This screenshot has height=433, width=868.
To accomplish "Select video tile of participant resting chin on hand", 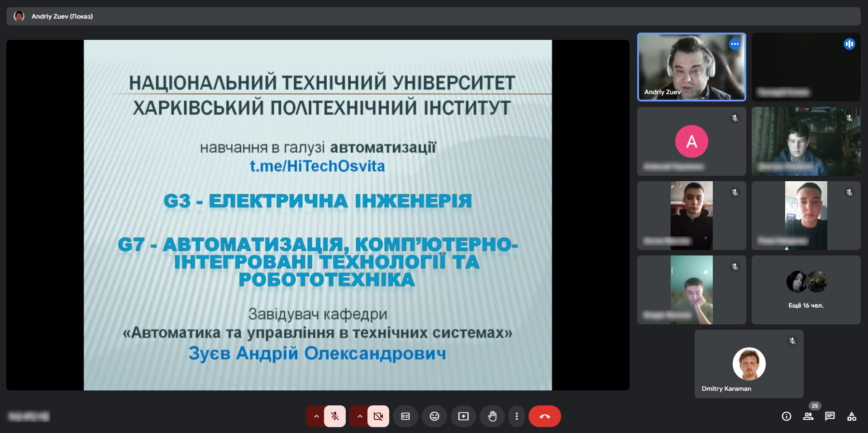I will pyautogui.click(x=692, y=290).
